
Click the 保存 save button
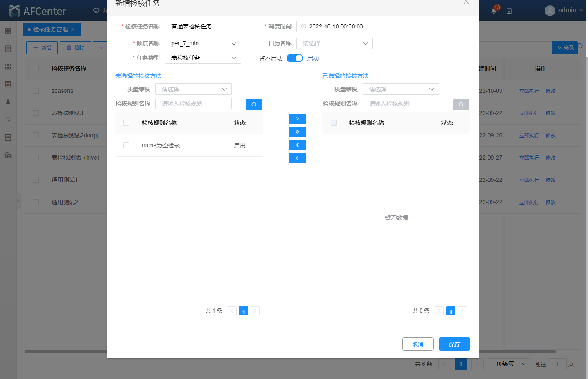click(x=454, y=344)
